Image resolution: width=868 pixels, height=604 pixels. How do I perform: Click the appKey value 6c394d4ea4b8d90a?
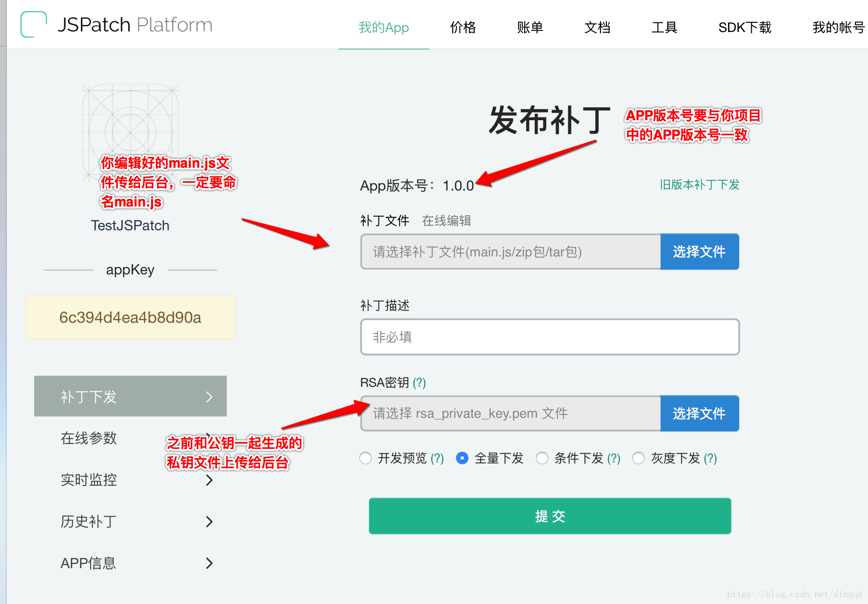(x=130, y=318)
